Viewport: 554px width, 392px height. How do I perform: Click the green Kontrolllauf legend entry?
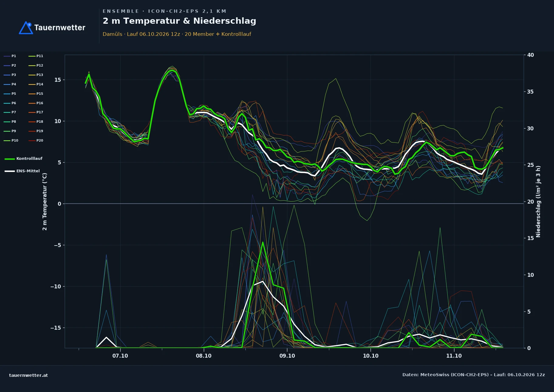point(23,159)
